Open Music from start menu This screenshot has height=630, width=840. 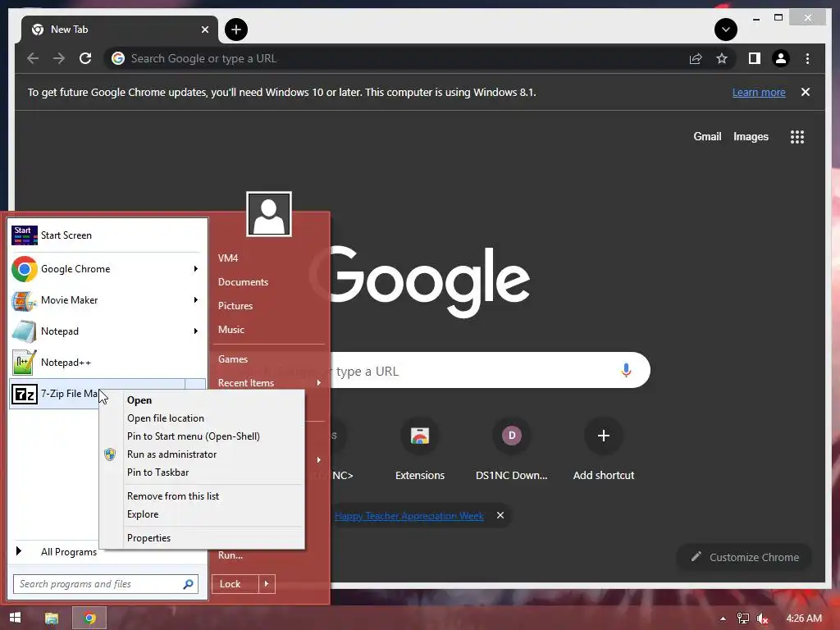[x=231, y=330]
